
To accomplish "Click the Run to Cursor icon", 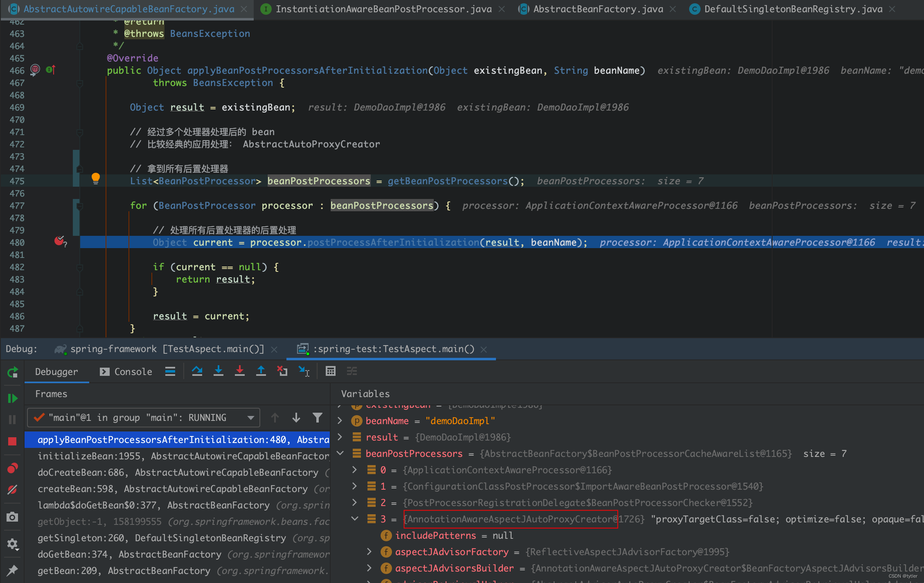I will pos(304,371).
